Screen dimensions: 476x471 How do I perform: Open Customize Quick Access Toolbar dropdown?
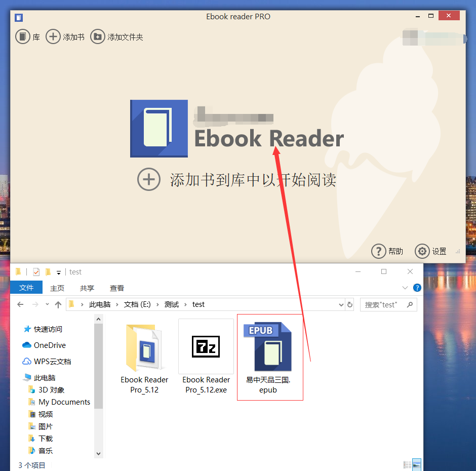tap(59, 272)
